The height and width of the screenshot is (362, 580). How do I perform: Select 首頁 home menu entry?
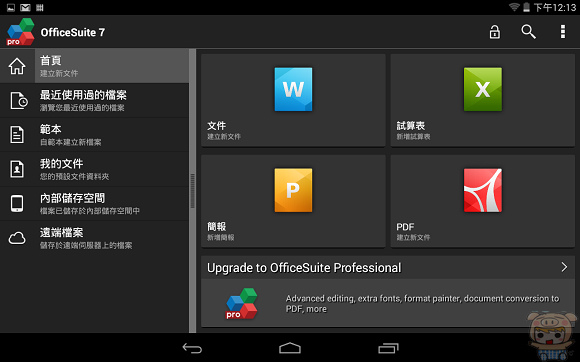coord(94,66)
